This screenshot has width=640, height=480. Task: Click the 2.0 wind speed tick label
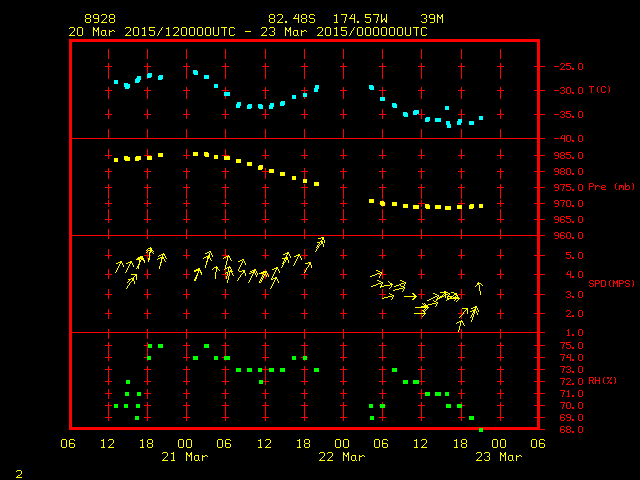click(574, 314)
